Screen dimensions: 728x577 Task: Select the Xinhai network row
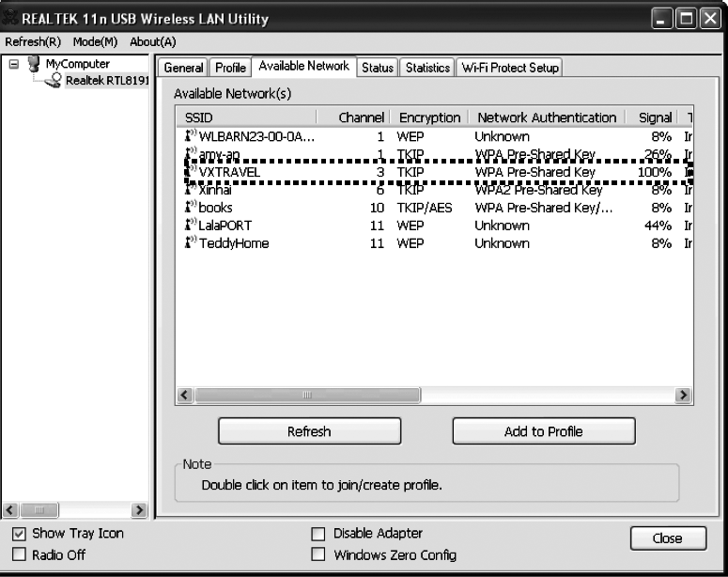[435, 190]
